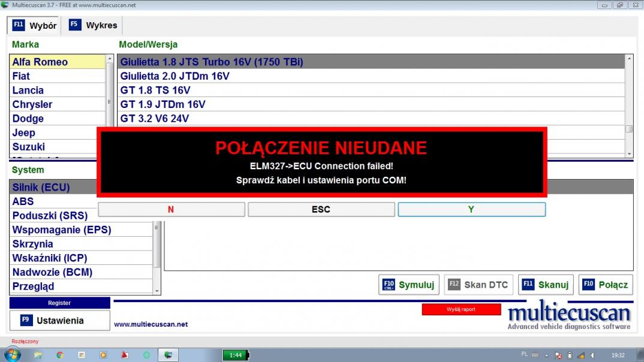Screen dimensions: 644x362
Task: Select GT 1.9 JTDm 16V model
Action: (371, 104)
